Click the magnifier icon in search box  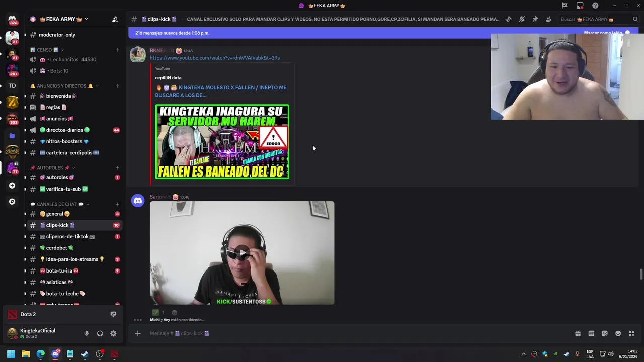[635, 19]
